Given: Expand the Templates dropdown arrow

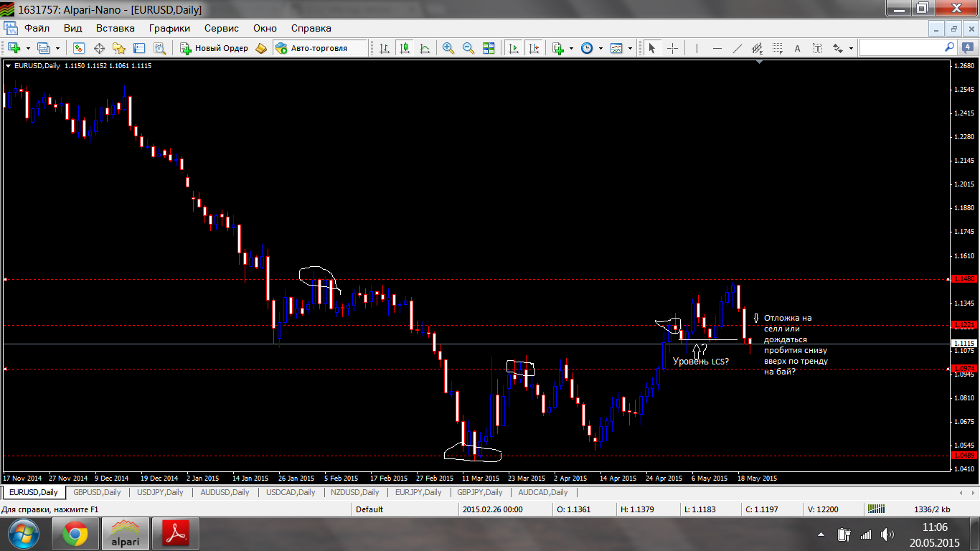Looking at the screenshot, I should click(631, 48).
